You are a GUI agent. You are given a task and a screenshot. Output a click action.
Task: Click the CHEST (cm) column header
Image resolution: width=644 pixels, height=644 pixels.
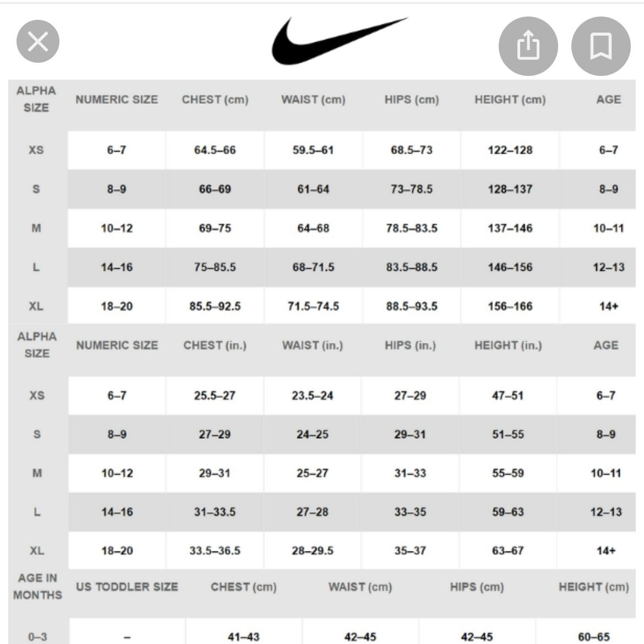pos(215,100)
